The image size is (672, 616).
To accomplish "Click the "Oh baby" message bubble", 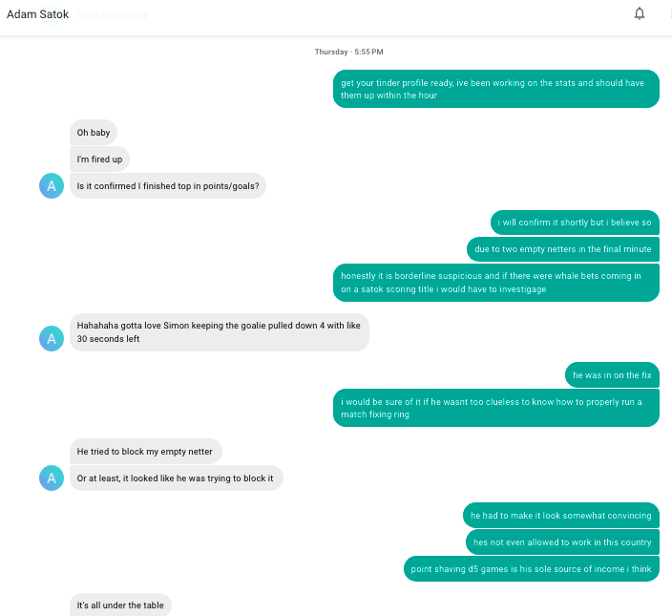I will (x=94, y=133).
